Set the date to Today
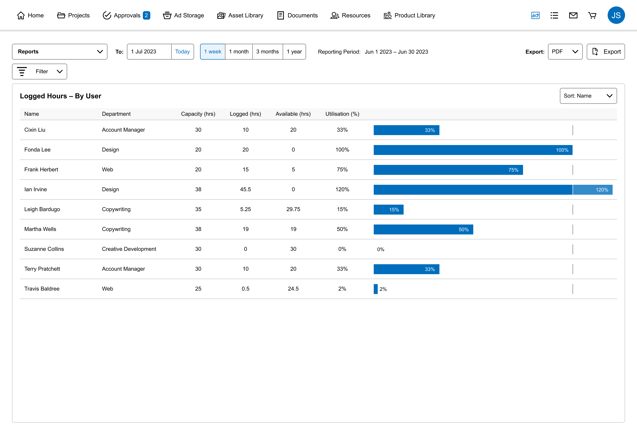Screen dimensions: 637x447 182,52
